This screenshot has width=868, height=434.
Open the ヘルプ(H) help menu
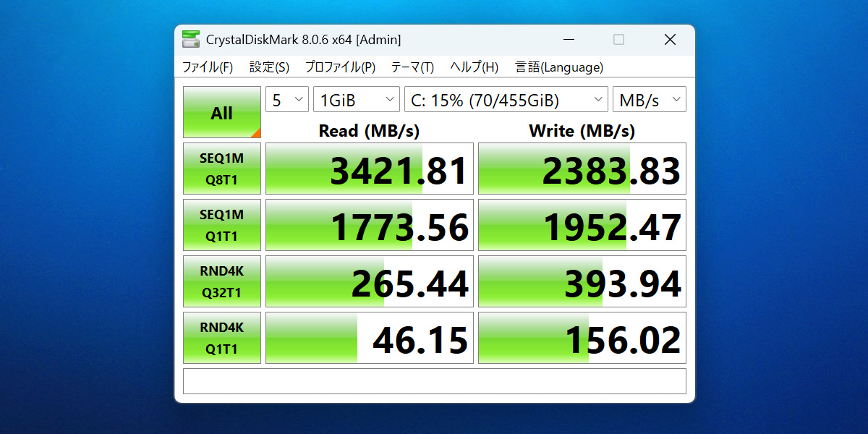(474, 67)
